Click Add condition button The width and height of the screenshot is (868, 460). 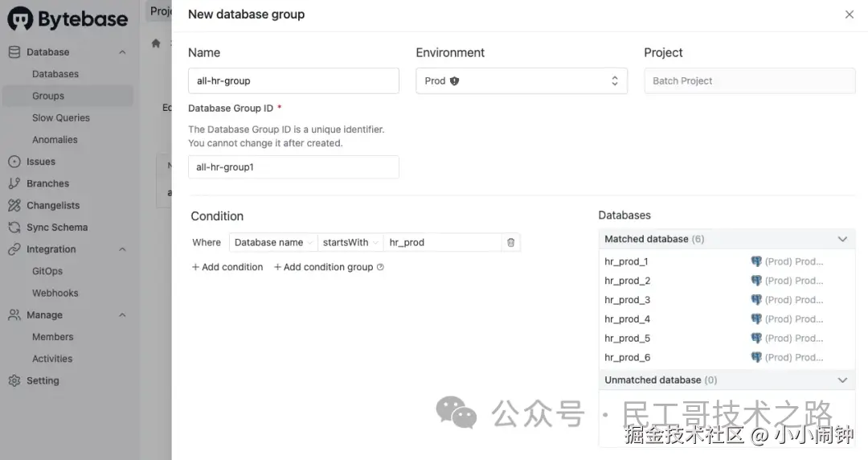[227, 267]
